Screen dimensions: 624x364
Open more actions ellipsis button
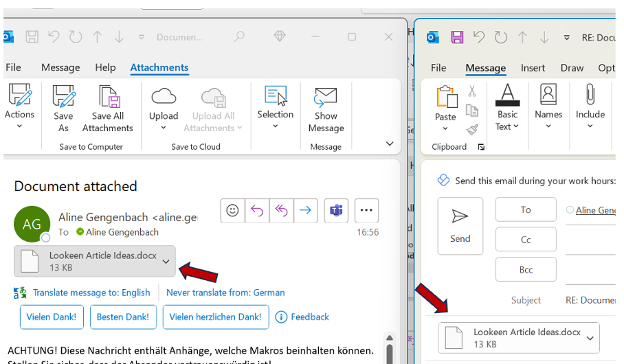(x=366, y=211)
